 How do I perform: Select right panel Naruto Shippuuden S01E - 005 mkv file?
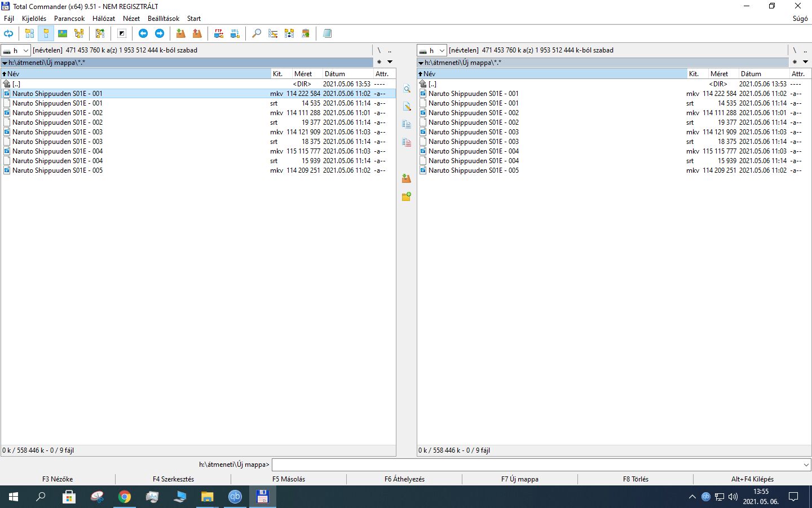coord(614,170)
